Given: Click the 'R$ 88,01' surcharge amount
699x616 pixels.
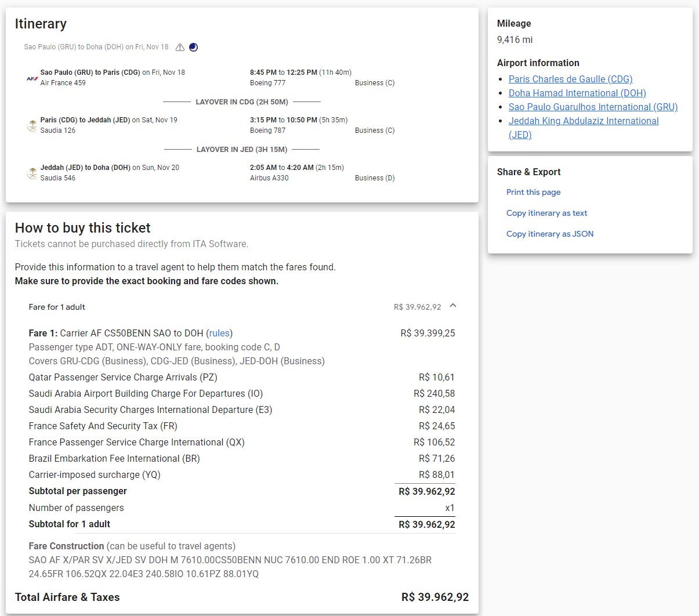Looking at the screenshot, I should [437, 474].
